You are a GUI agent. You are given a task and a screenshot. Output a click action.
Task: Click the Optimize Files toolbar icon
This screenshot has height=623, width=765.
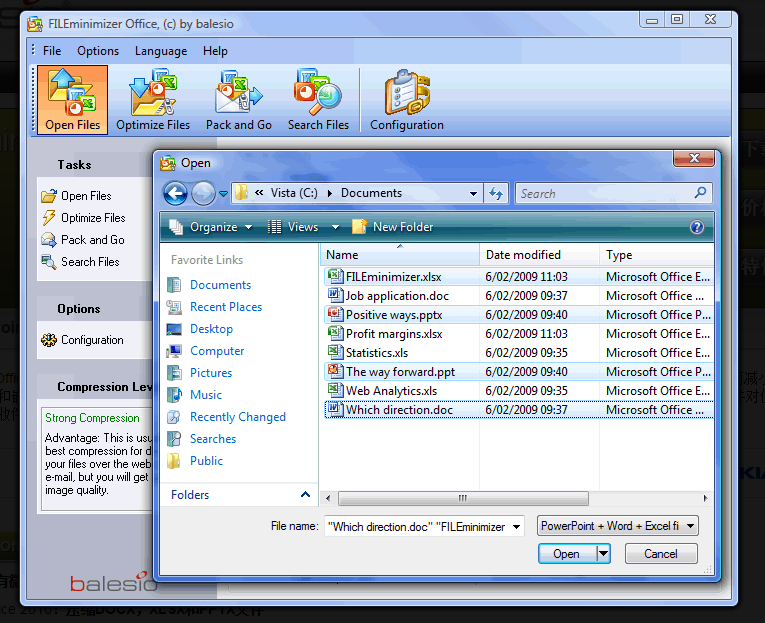tap(153, 100)
